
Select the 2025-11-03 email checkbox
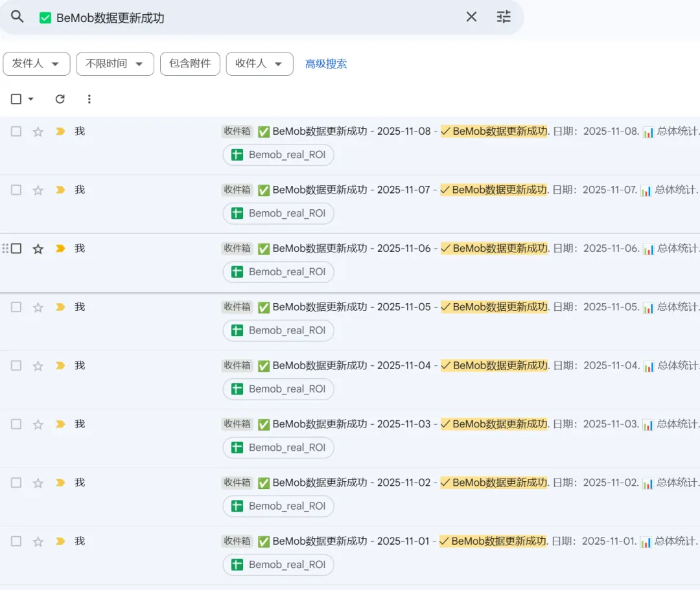point(16,424)
